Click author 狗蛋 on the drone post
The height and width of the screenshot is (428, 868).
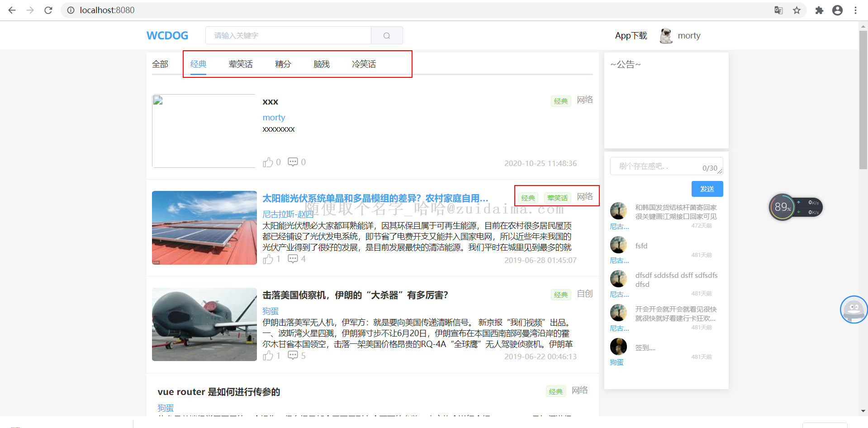[x=270, y=311]
